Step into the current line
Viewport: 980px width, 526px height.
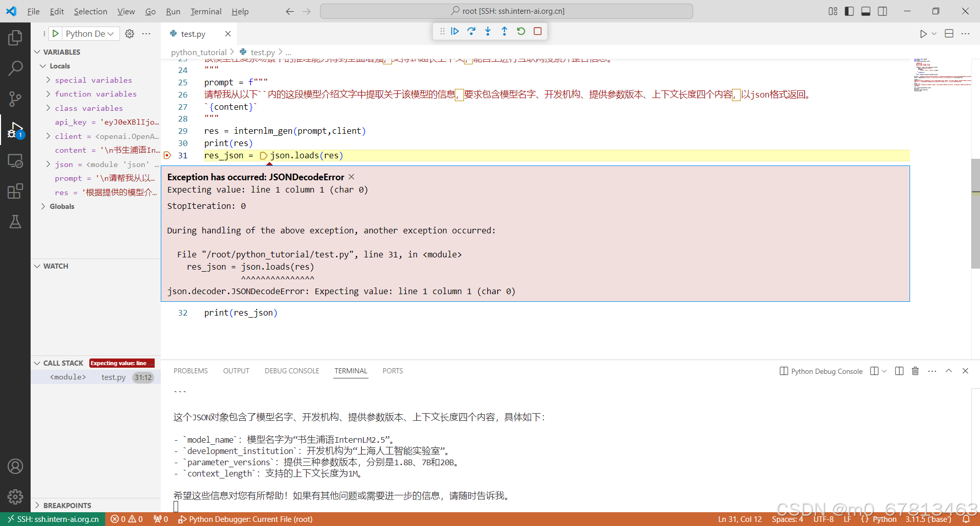(x=488, y=31)
